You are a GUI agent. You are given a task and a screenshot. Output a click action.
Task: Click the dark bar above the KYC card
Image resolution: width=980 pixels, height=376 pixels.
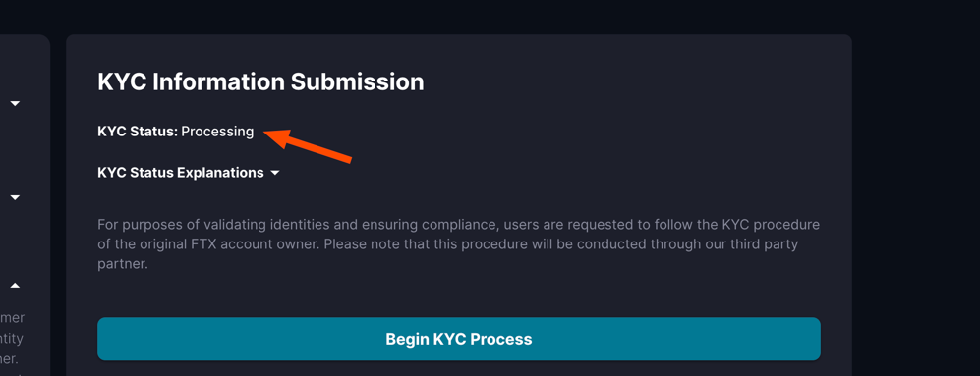(x=490, y=17)
